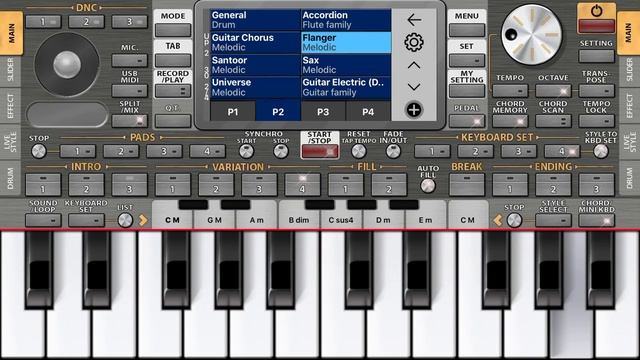Viewport: 640px width, 360px height.
Task: Open the left EFFECT side tab
Action: point(11,106)
